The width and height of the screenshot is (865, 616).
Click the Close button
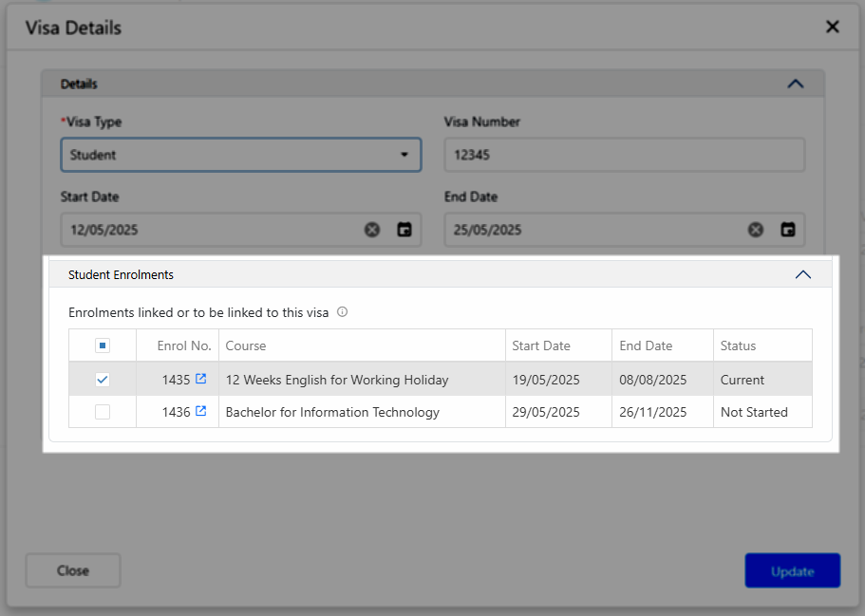click(73, 570)
